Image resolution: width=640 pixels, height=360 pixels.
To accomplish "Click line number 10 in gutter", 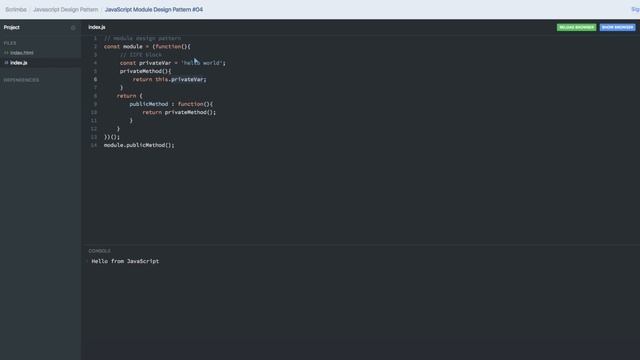I will (x=94, y=112).
